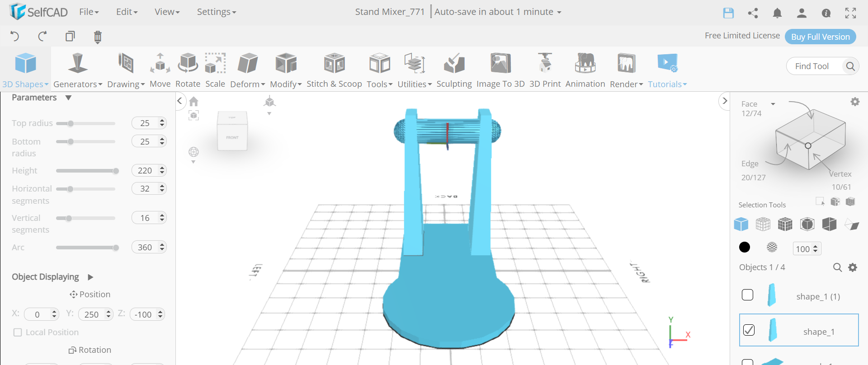
Task: Select the Scale tool
Action: tap(215, 70)
